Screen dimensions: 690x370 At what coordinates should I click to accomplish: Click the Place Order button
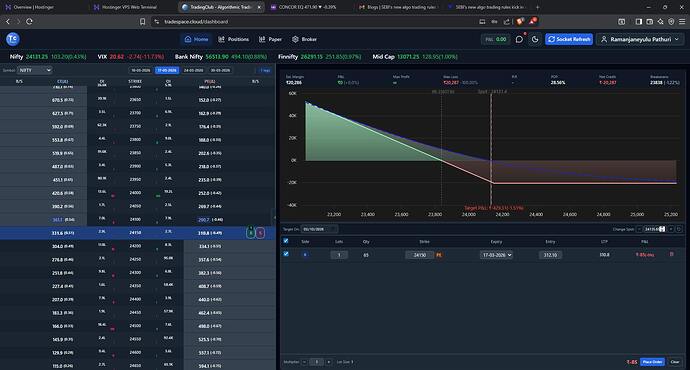(652, 362)
